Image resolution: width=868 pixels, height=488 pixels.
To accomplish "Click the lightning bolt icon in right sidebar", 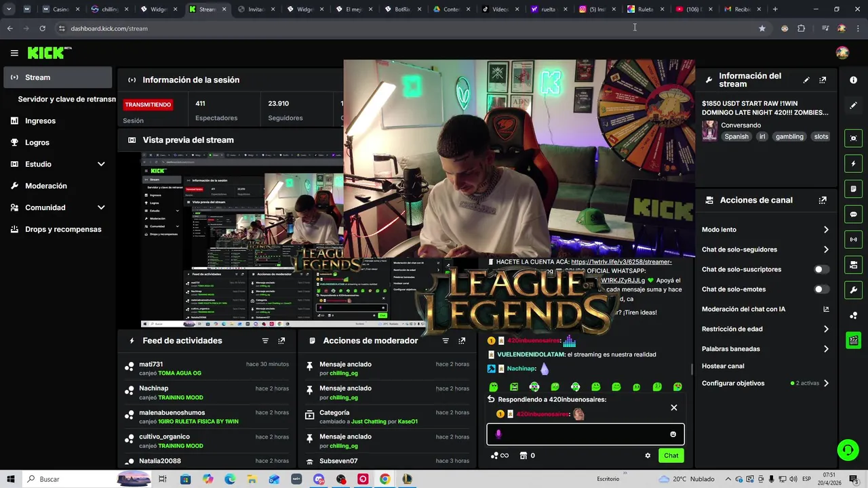I will [x=853, y=164].
